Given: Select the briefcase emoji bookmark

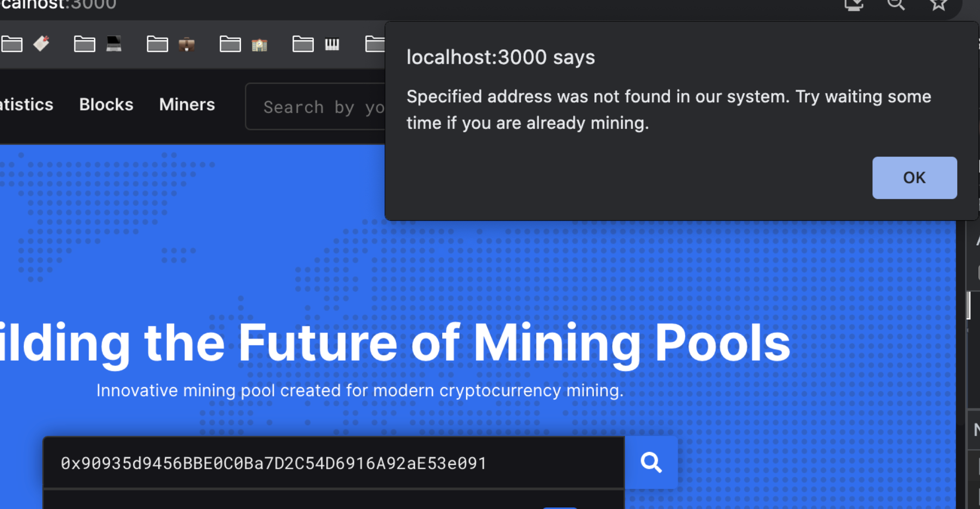Looking at the screenshot, I should point(187,45).
